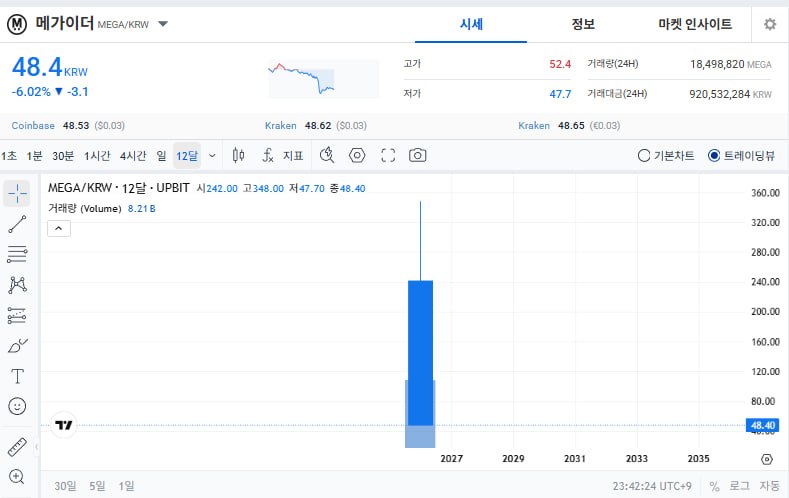This screenshot has width=789, height=498.
Task: Click the Coinbase price link
Action: tap(68, 126)
